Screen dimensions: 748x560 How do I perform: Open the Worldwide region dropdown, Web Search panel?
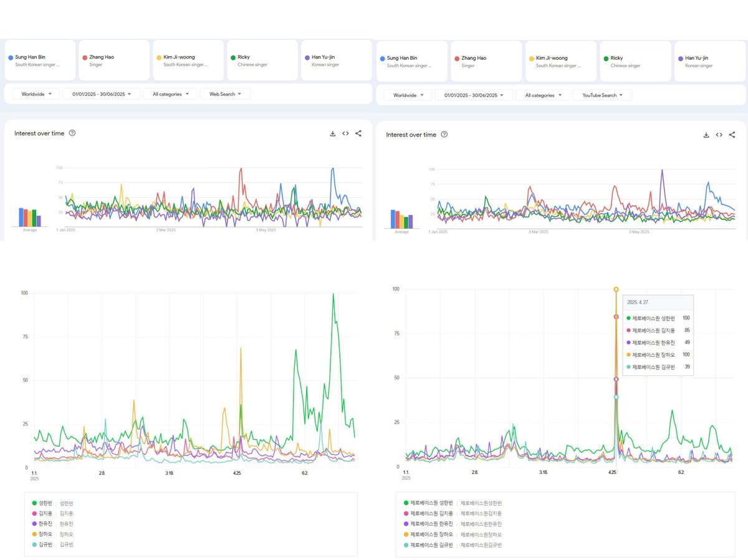(x=36, y=94)
